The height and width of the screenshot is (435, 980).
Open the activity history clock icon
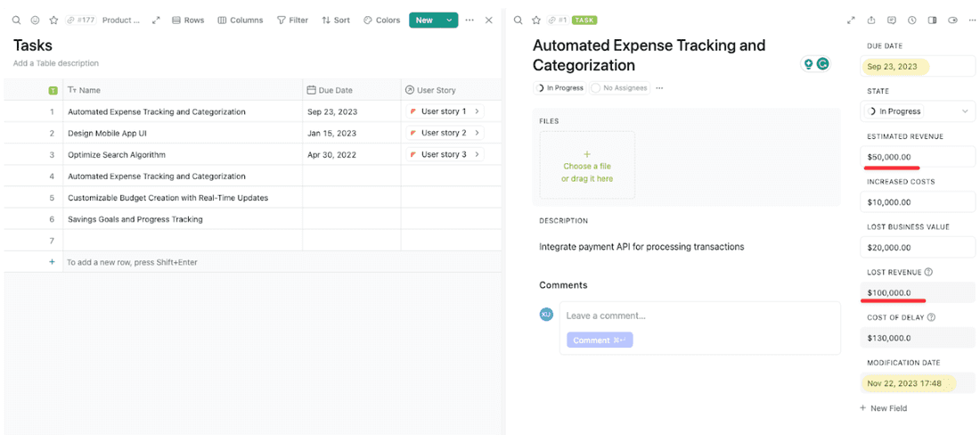pyautogui.click(x=911, y=20)
